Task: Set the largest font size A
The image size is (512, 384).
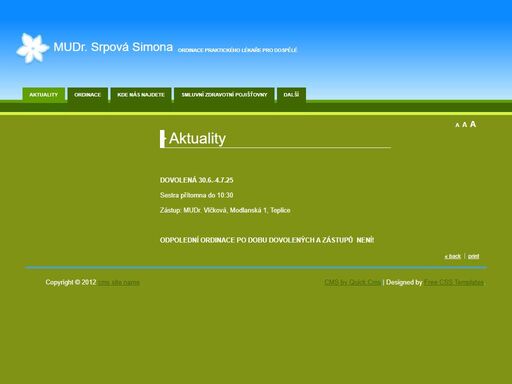Action: pos(473,124)
